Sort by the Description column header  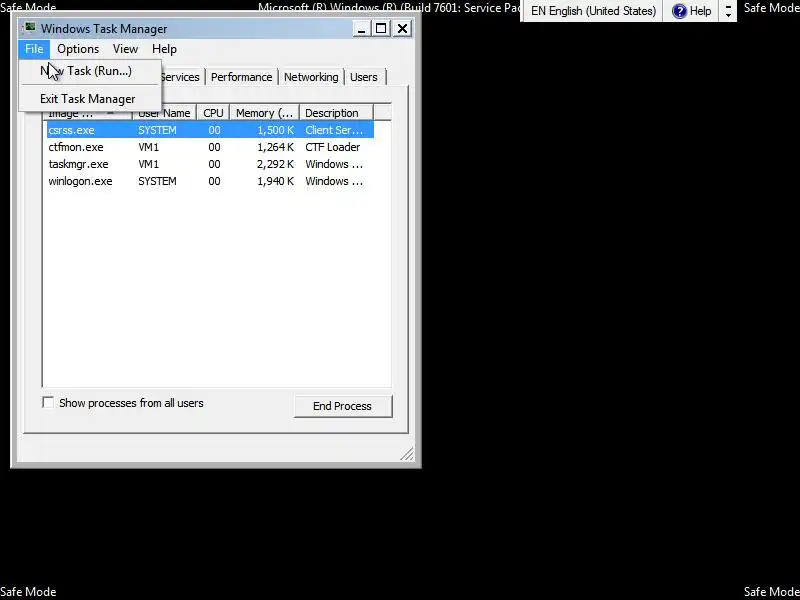pos(336,113)
